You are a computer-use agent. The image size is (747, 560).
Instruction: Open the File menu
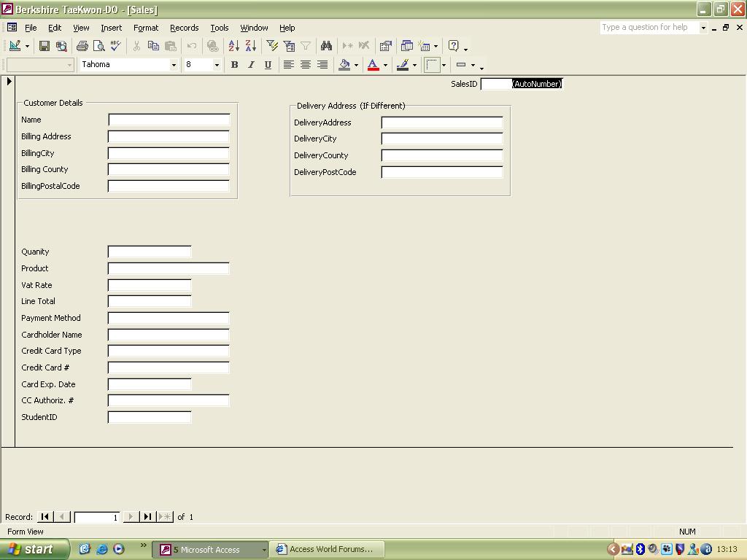click(31, 28)
